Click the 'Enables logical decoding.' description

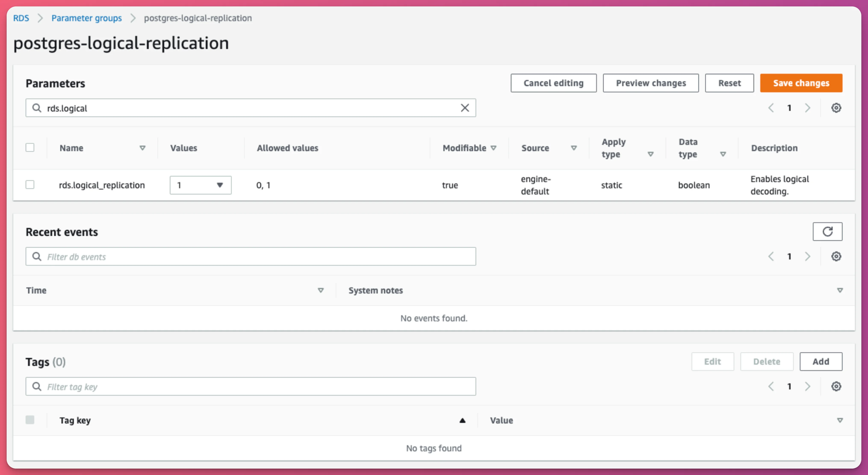(780, 185)
